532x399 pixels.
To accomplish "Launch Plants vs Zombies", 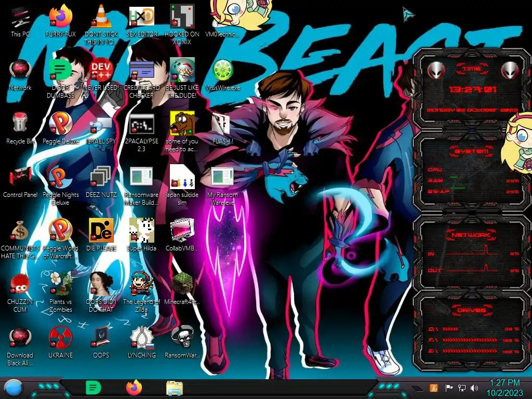I will tap(60, 292).
